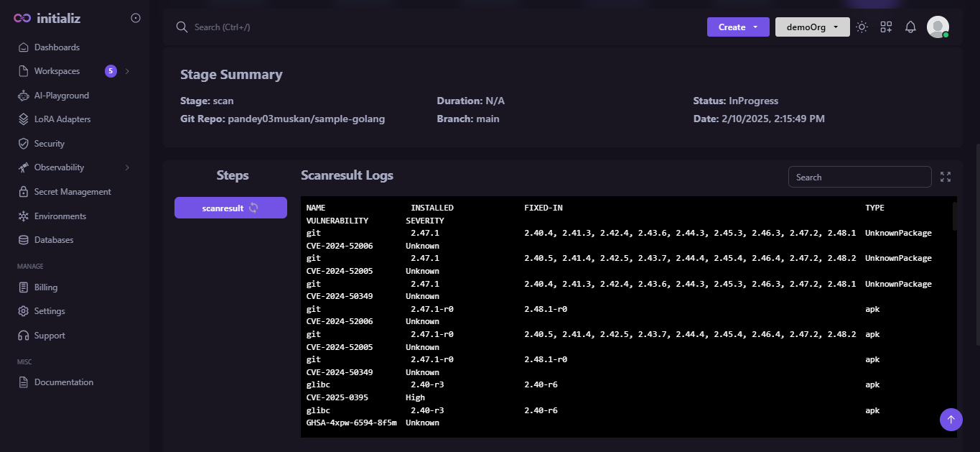Open the apps grid shortcut icon
Image resolution: width=980 pixels, height=452 pixels.
tap(886, 27)
